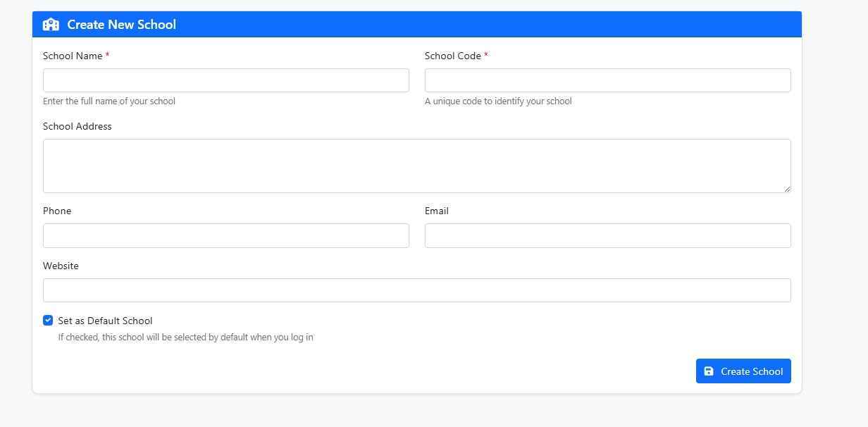Click the Set as Default School label
The width and height of the screenshot is (868, 427).
point(104,320)
